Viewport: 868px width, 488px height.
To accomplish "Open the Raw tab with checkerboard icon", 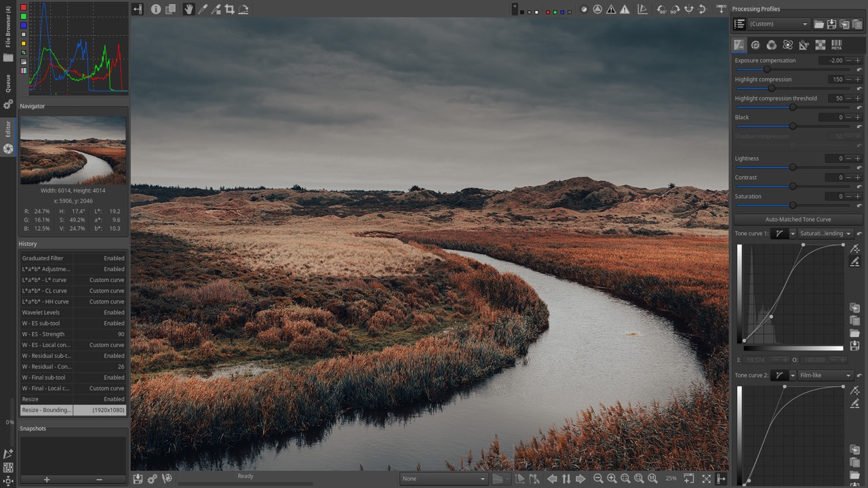I will (820, 45).
